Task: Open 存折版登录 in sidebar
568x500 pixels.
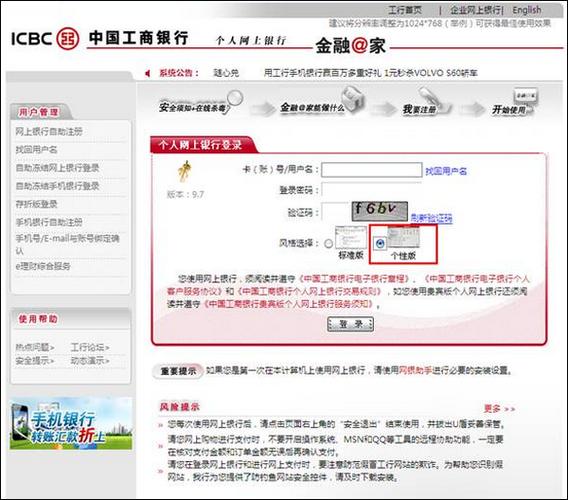Action: (x=36, y=204)
